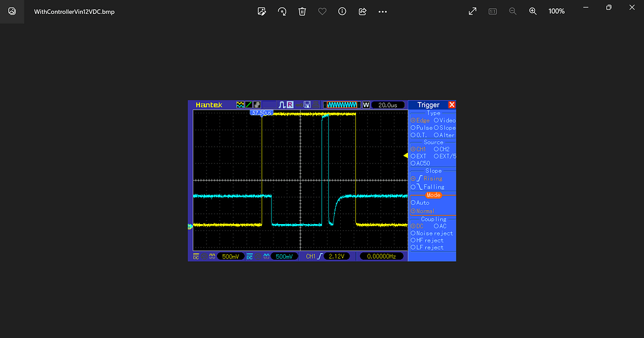Click the pulse waveform icon in scope toolbar
The height and width of the screenshot is (338, 644).
pyautogui.click(x=282, y=105)
